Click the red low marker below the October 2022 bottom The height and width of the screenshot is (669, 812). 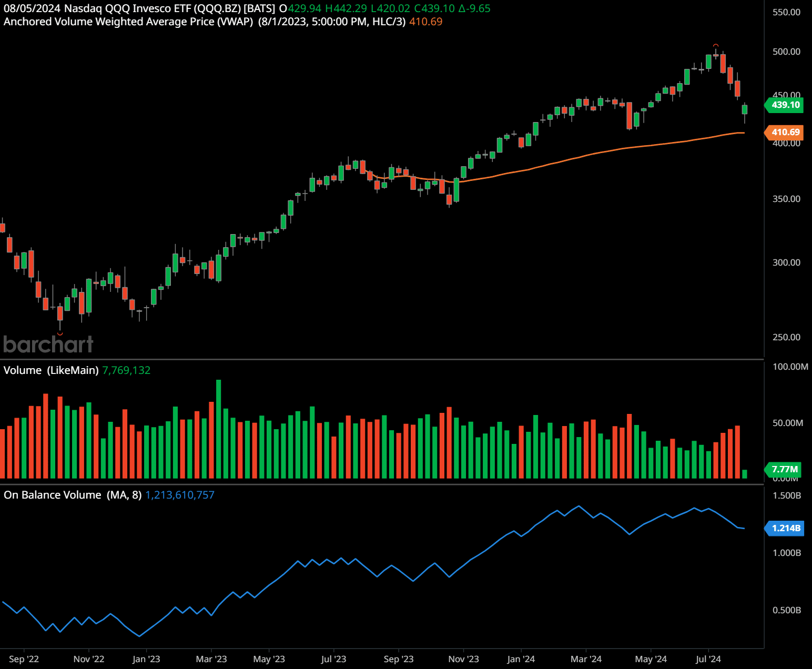click(60, 333)
